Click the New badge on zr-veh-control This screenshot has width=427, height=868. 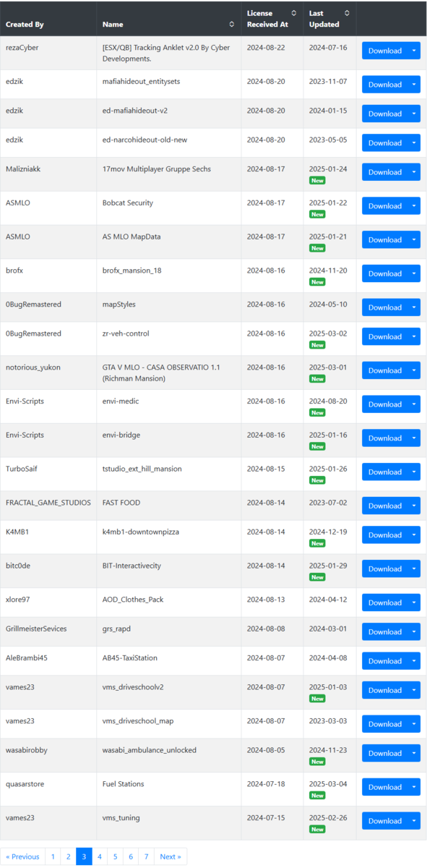(317, 345)
